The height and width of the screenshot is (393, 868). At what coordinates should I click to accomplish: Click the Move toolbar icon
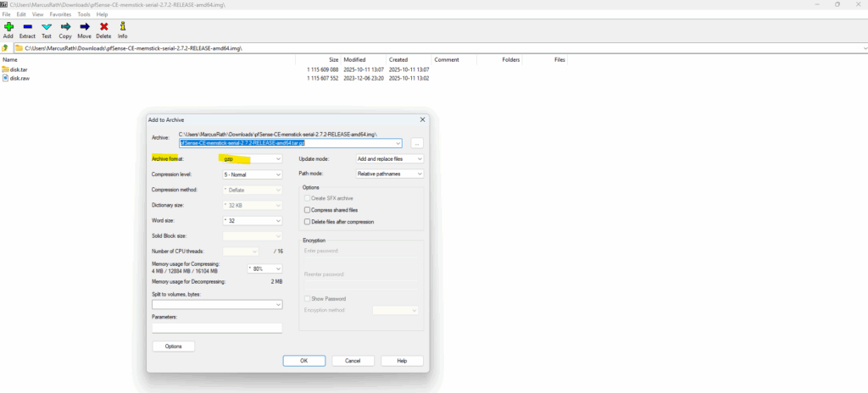(84, 30)
